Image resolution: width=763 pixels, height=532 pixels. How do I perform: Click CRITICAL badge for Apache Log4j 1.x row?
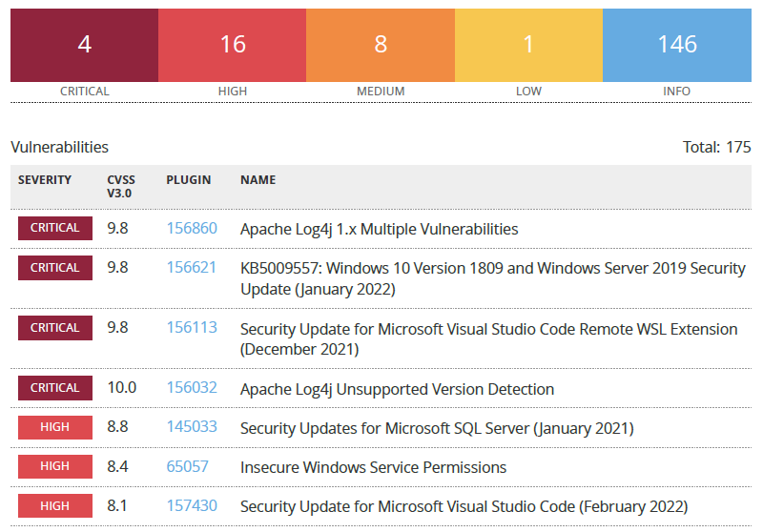click(55, 228)
